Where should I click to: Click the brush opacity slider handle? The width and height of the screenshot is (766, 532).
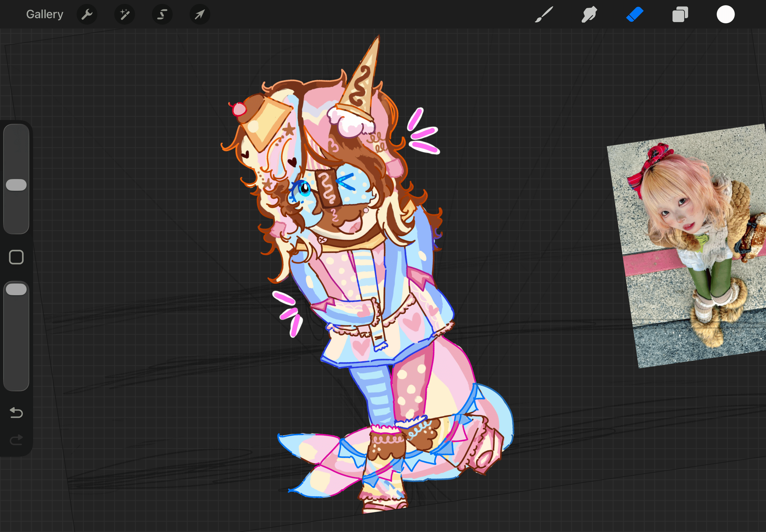coord(16,289)
